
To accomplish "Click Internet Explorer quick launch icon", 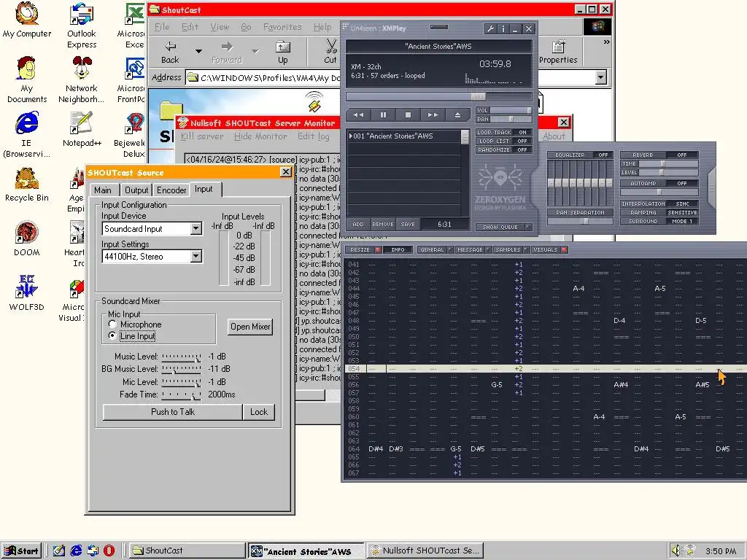I will coord(76,551).
